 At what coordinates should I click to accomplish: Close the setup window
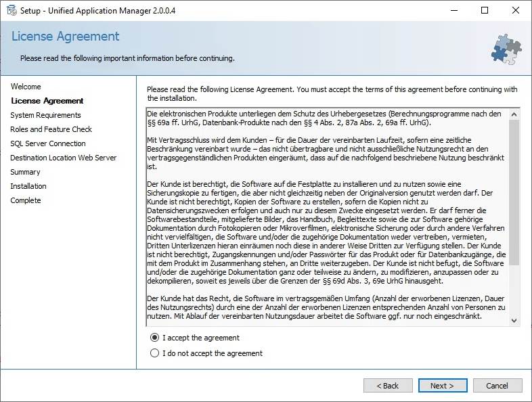pyautogui.click(x=515, y=11)
